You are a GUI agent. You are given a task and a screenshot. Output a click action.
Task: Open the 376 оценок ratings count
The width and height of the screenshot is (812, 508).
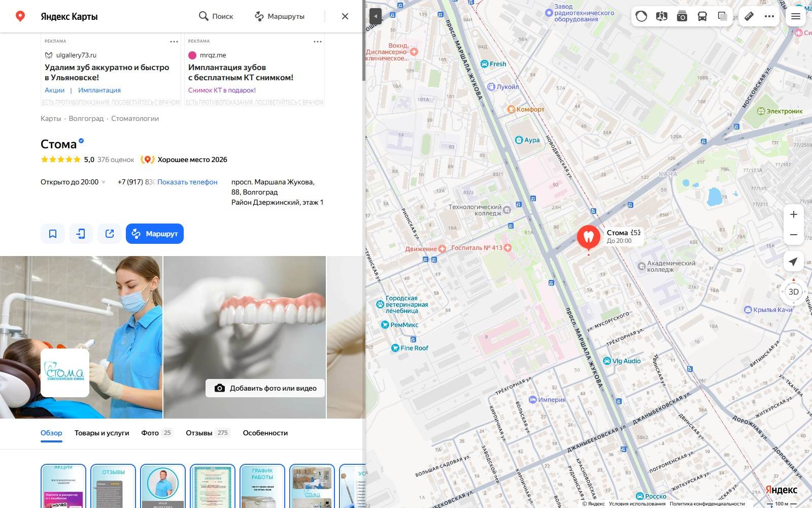[x=116, y=160]
